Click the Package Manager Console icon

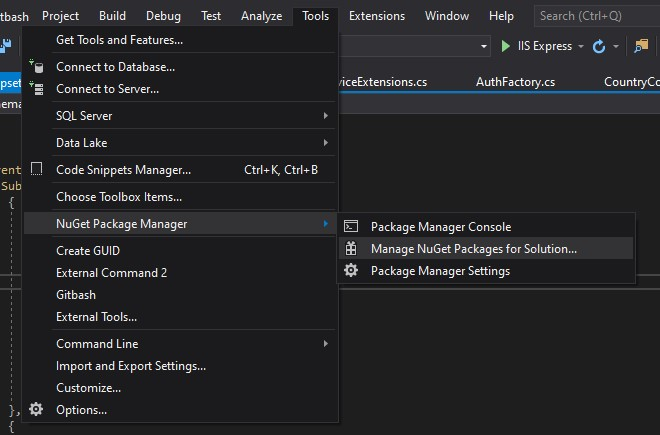point(351,227)
